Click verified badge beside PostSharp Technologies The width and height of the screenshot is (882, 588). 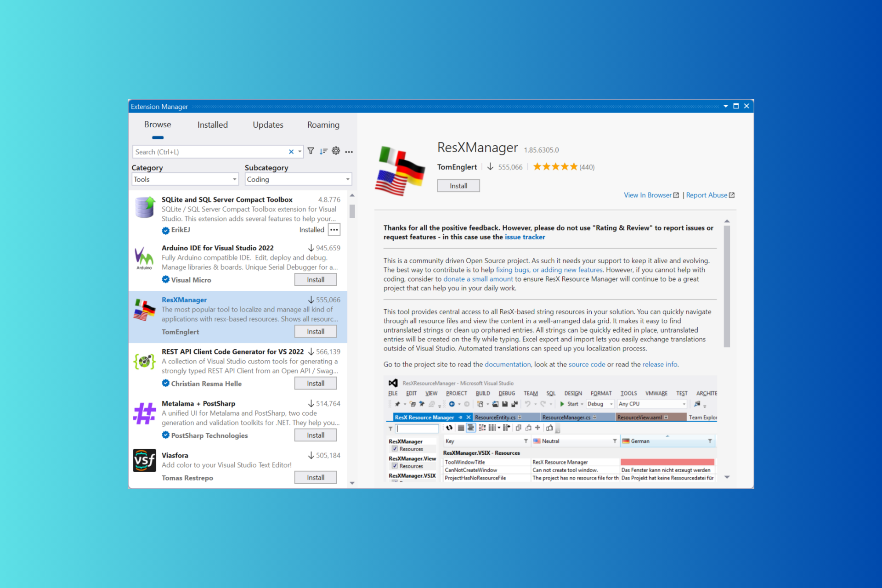click(x=166, y=435)
